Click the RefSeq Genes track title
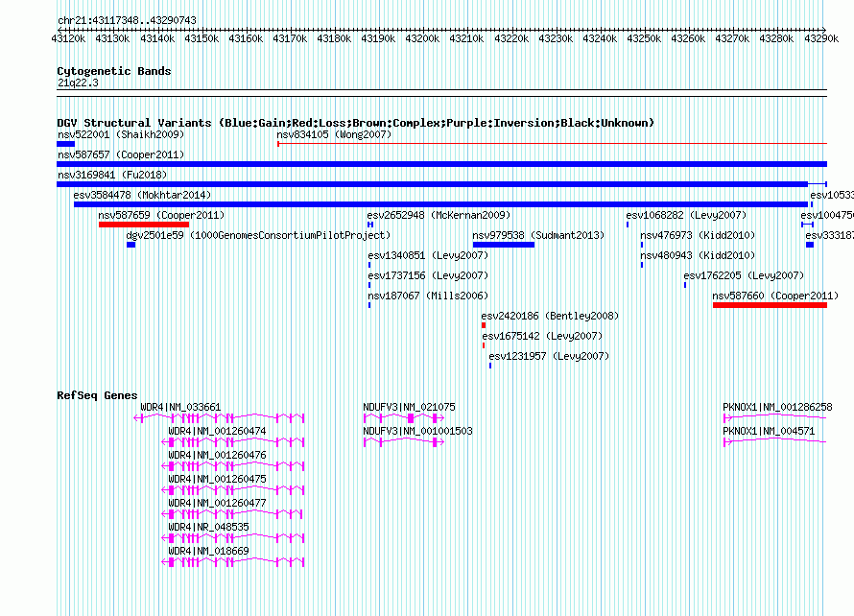854x616 pixels. point(97,395)
